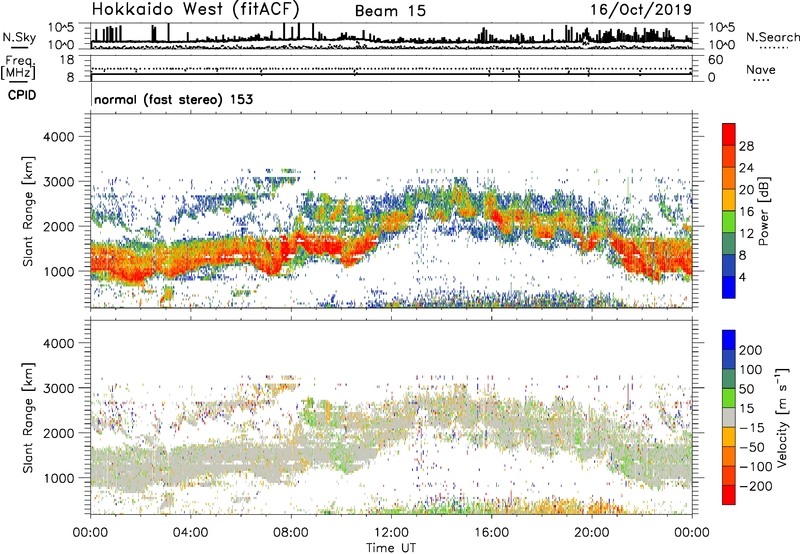Viewport: 800px width, 554px height.
Task: Click the '20:00' time axis tick label
Action: click(591, 533)
